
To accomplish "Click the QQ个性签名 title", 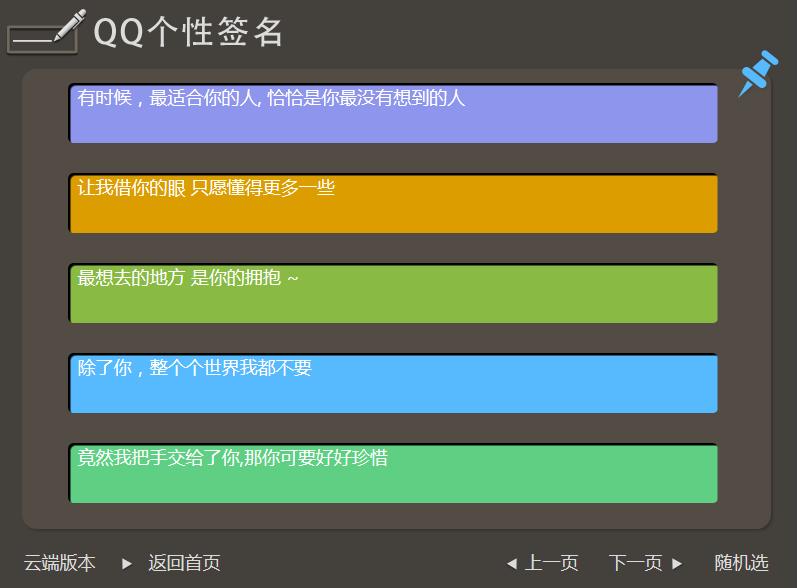I will 188,32.
